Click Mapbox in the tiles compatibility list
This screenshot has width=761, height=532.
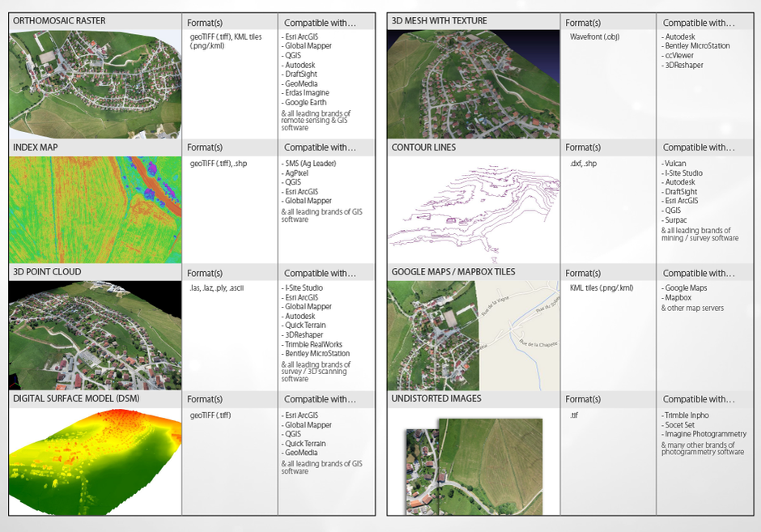coord(678,297)
